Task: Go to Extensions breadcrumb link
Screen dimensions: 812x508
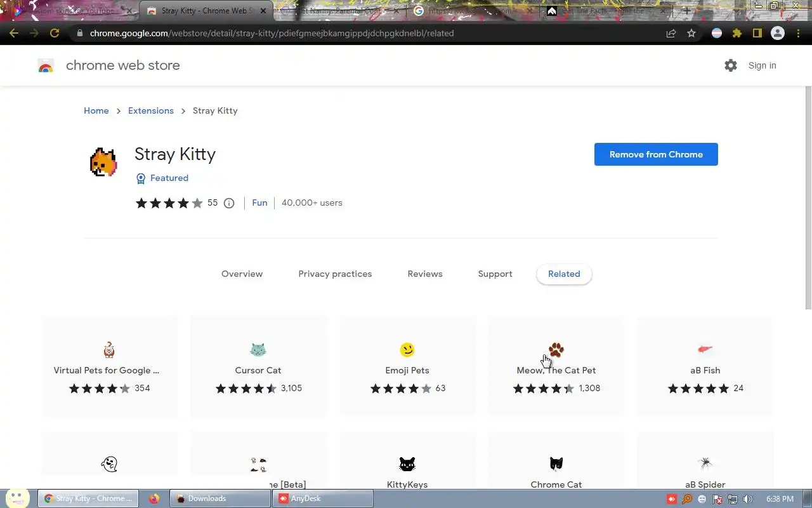Action: (151, 110)
